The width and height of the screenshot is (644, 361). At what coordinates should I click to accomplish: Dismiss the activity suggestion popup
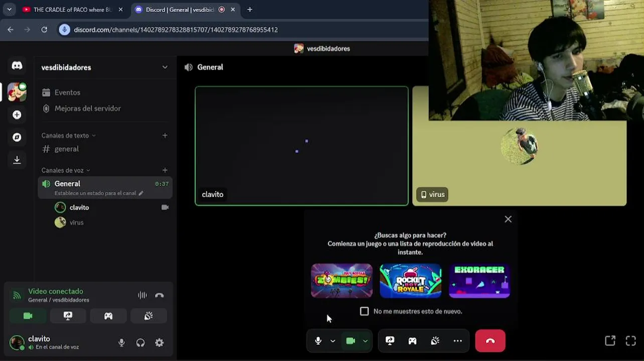coord(508,219)
